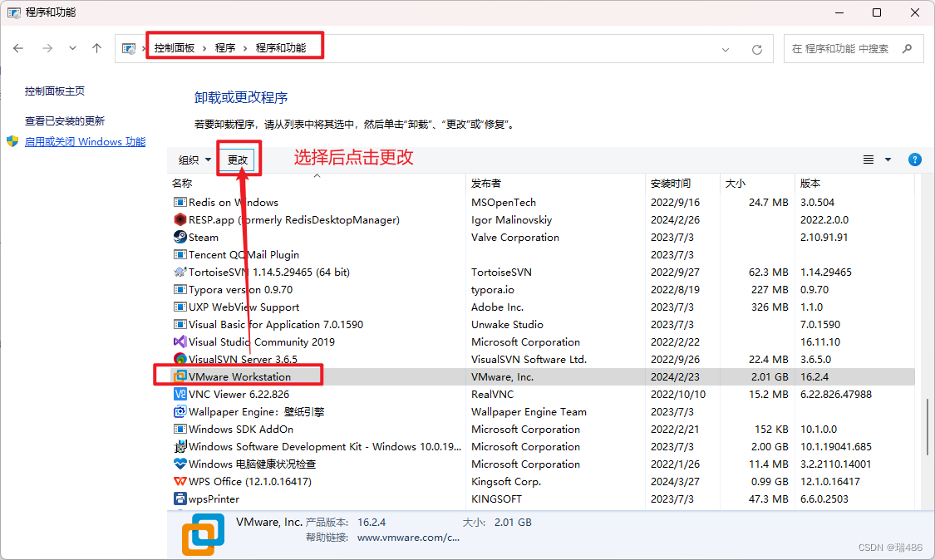Click the VNC Viewer icon
The image size is (935, 560).
point(180,394)
